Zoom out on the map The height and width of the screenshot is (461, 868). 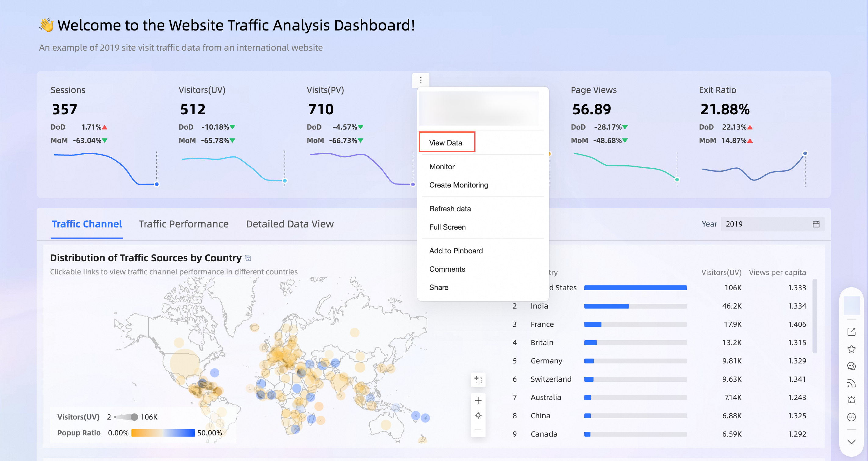pyautogui.click(x=478, y=430)
